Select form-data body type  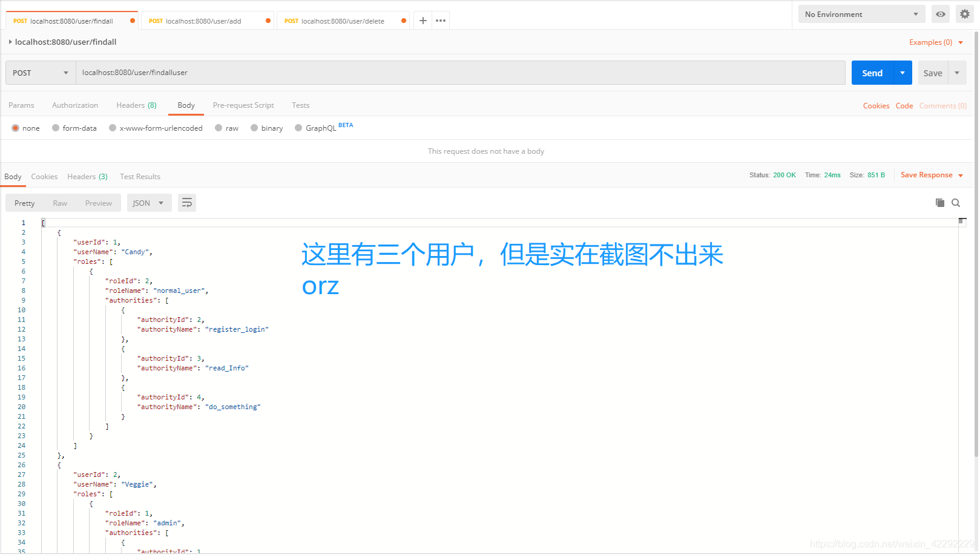(x=56, y=128)
